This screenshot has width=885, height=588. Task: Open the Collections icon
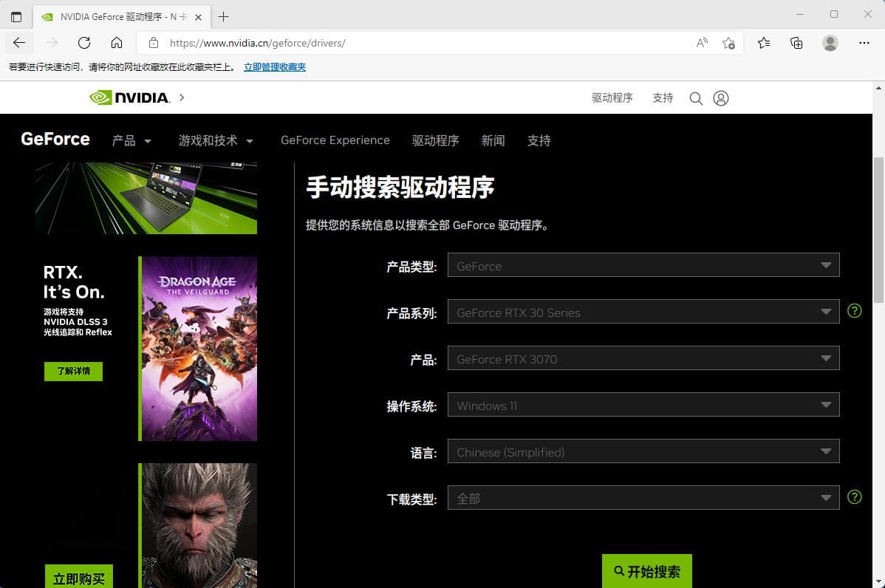coord(796,43)
